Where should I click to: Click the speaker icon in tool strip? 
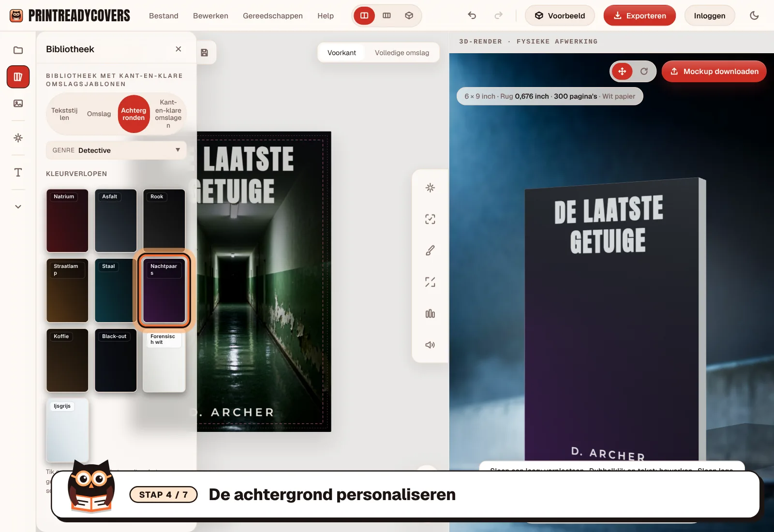click(x=430, y=345)
